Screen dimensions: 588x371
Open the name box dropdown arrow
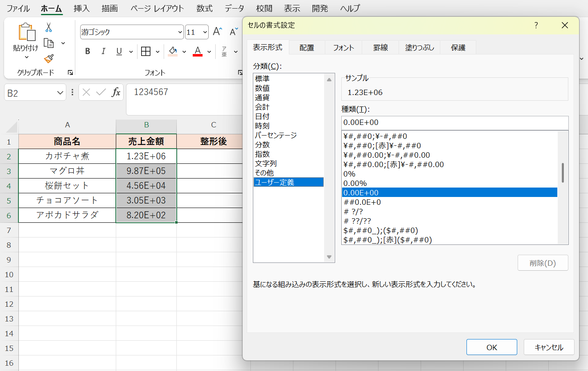[60, 93]
